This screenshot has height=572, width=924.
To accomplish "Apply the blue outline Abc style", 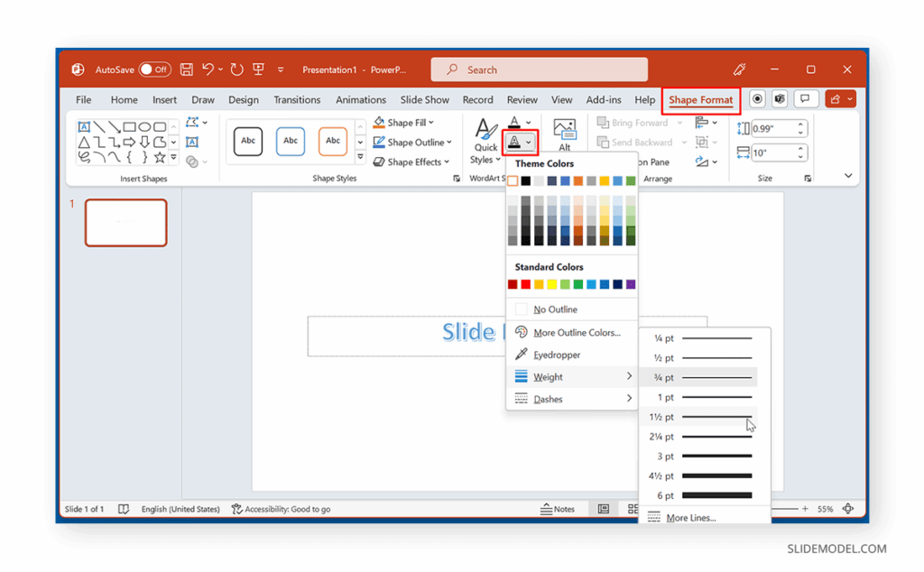I will 291,142.
